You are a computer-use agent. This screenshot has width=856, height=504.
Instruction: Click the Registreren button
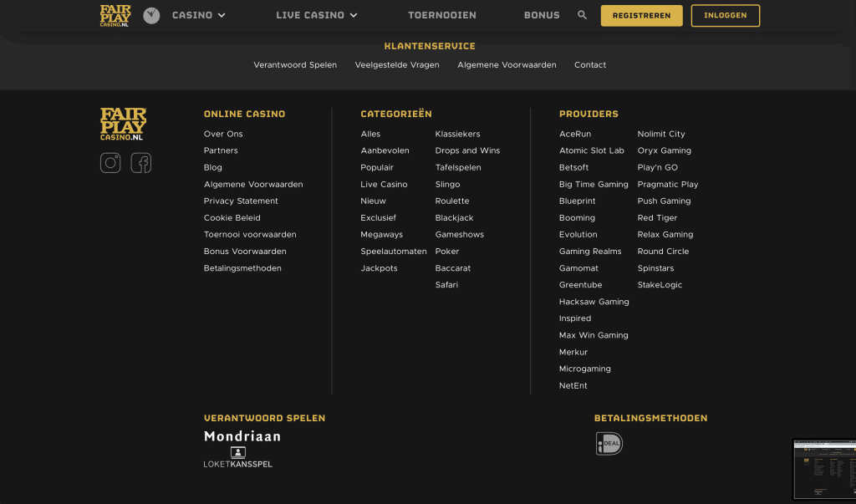tap(641, 16)
